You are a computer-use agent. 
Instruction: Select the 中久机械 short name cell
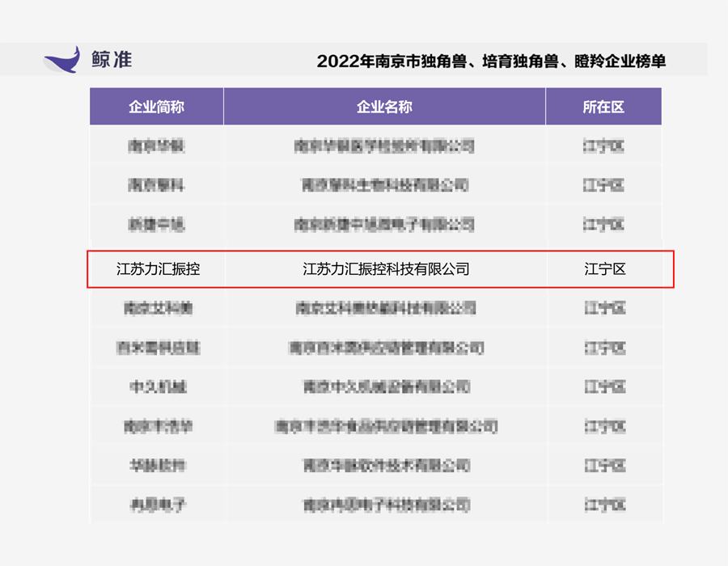pos(158,387)
